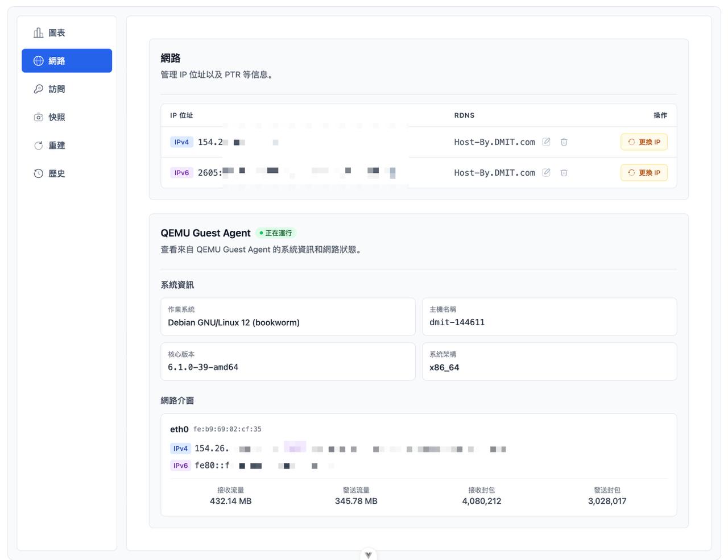Select the rebuild arrow icon beside 重建
728x560 pixels.
[x=38, y=145]
